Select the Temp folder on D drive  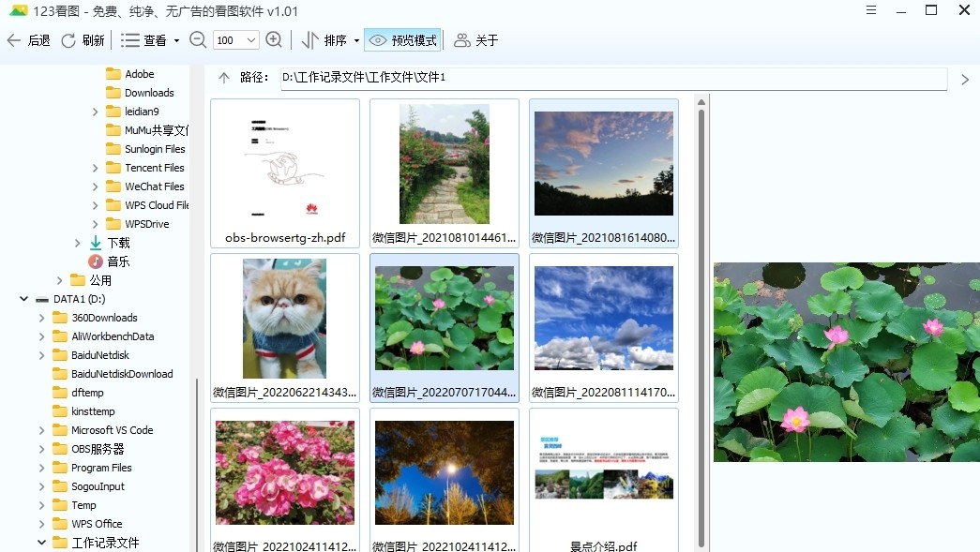74,504
